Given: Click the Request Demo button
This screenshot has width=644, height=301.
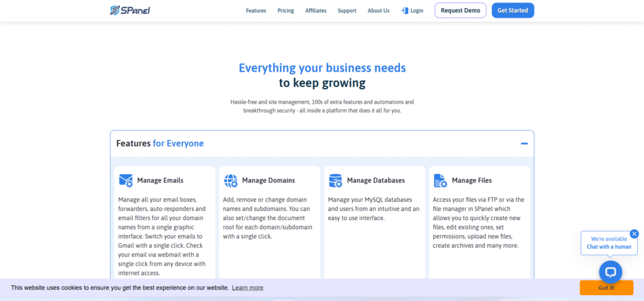Looking at the screenshot, I should 460,11.
